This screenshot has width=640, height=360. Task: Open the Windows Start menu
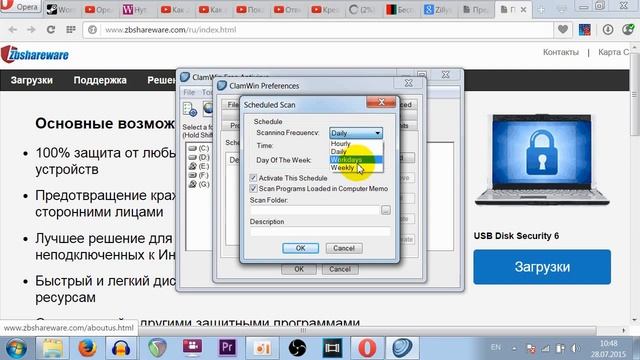[16, 348]
